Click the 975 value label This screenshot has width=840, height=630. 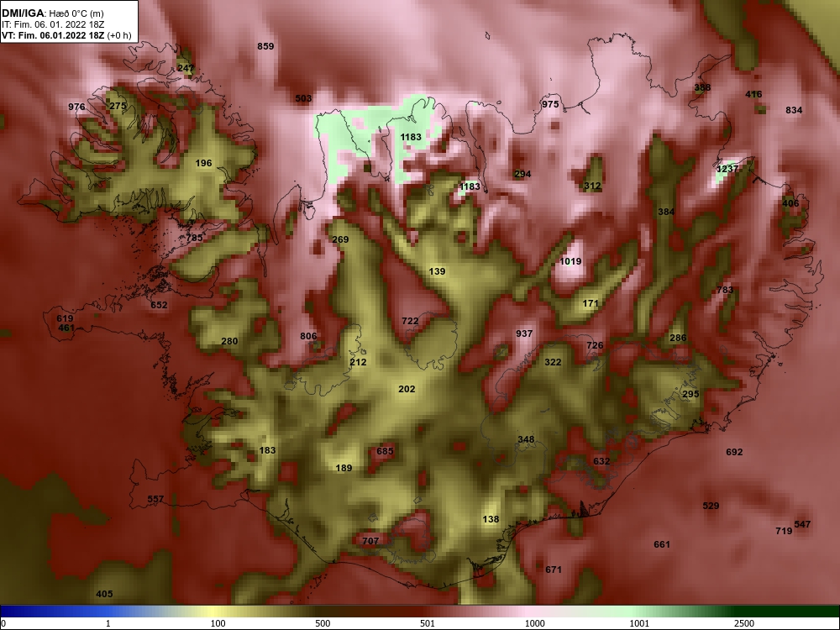click(550, 104)
